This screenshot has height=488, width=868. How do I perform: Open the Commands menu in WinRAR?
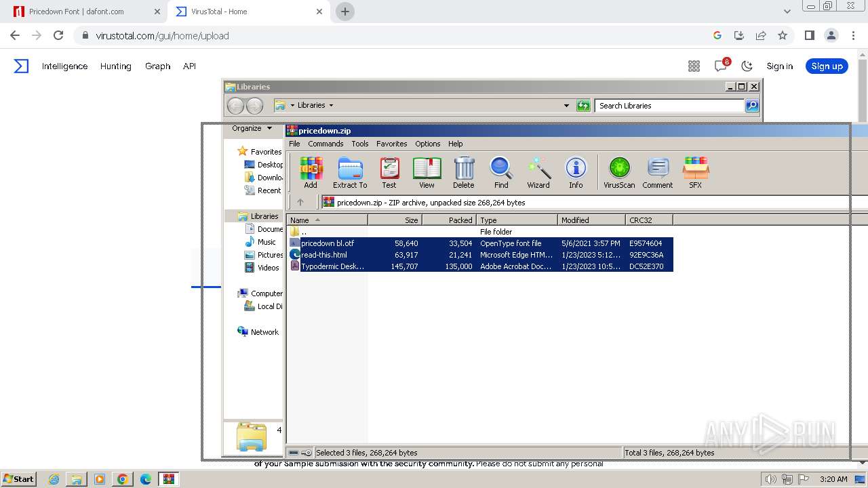(x=325, y=144)
